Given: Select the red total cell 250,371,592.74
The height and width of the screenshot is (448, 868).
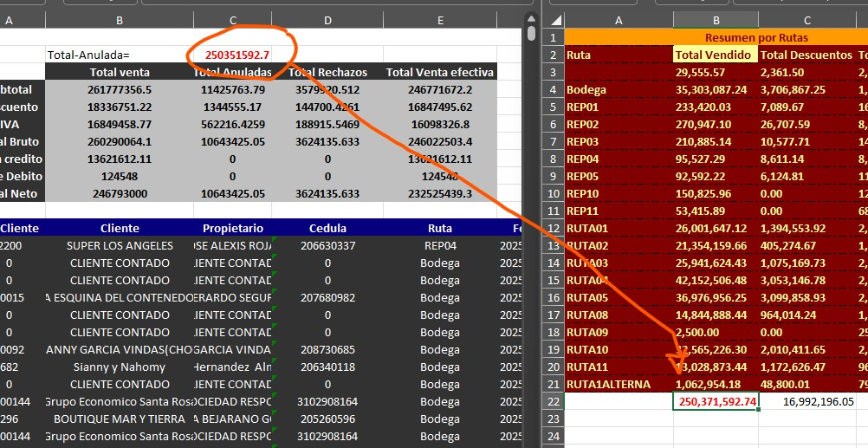Looking at the screenshot, I should [716, 401].
